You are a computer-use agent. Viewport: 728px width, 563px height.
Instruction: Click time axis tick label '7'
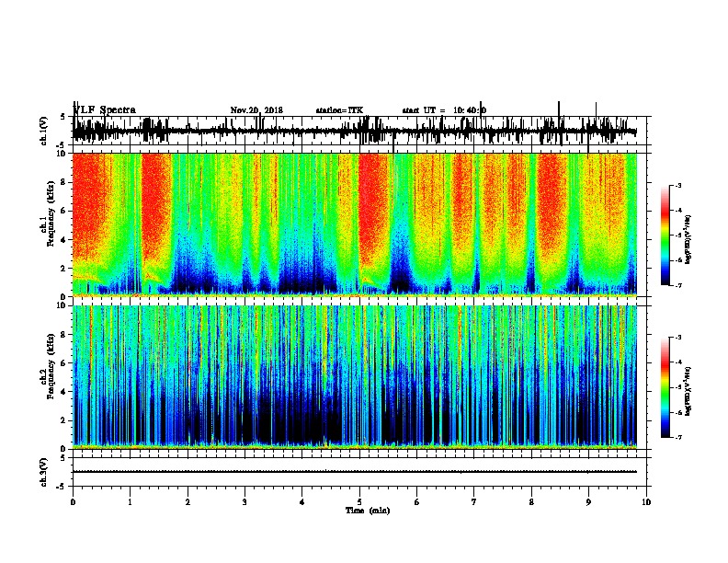[x=474, y=502]
